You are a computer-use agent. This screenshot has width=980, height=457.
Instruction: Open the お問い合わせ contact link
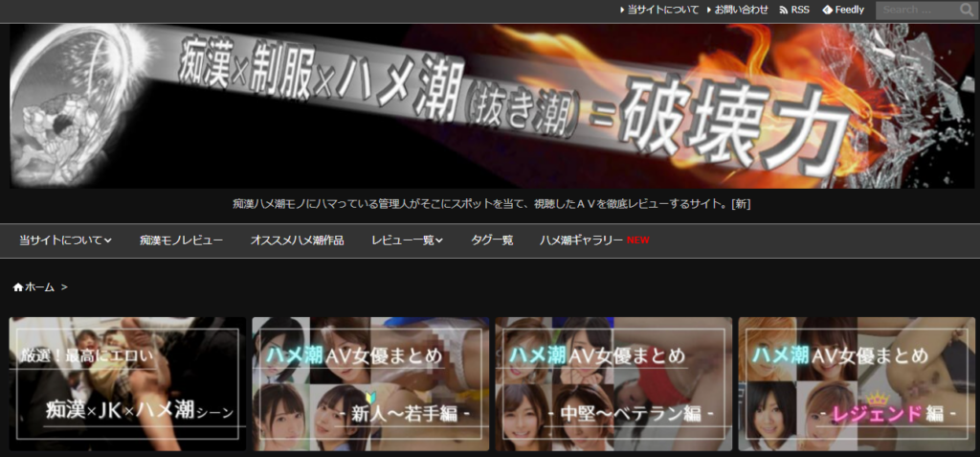click(742, 10)
